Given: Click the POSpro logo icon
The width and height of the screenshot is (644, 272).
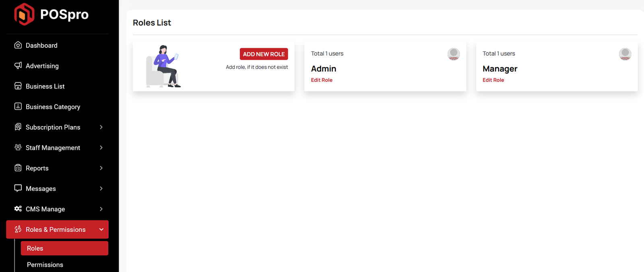Looking at the screenshot, I should pos(24,14).
